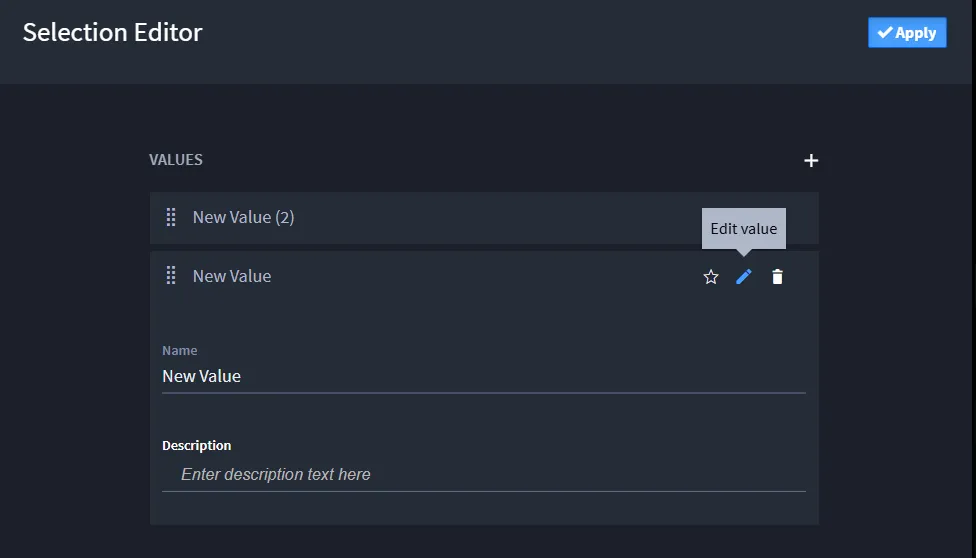Screen dimensions: 976x558
Task: Grab the drag handle of New Value (2)
Action: 171,217
